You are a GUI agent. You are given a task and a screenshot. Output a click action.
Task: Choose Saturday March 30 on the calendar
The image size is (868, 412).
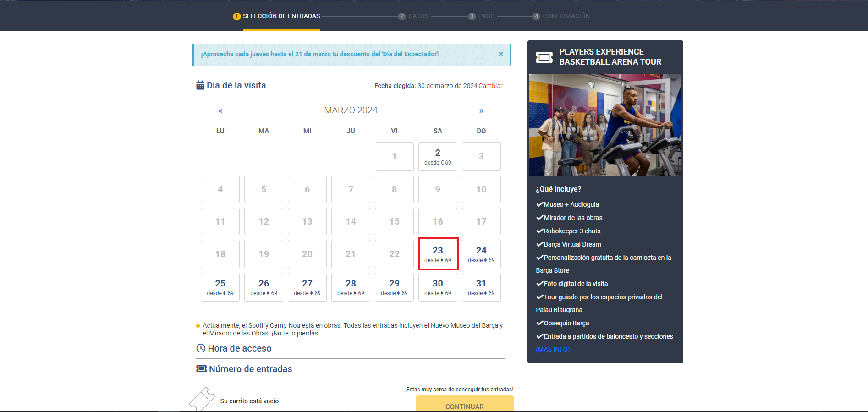438,287
